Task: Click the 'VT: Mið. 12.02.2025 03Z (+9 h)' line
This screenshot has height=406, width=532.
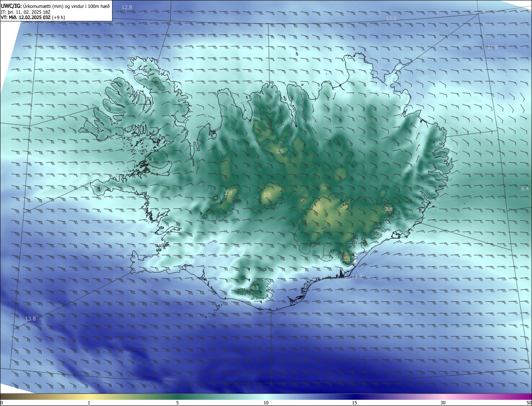Action: pyautogui.click(x=33, y=17)
